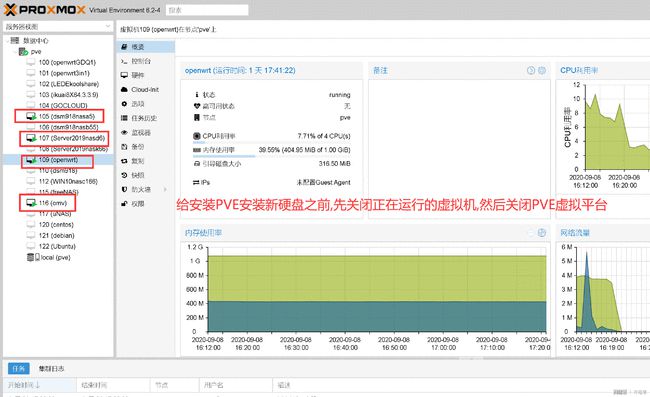The image size is (650, 397).
Task: Click circular icon left of 备注 gear
Action: click(531, 70)
